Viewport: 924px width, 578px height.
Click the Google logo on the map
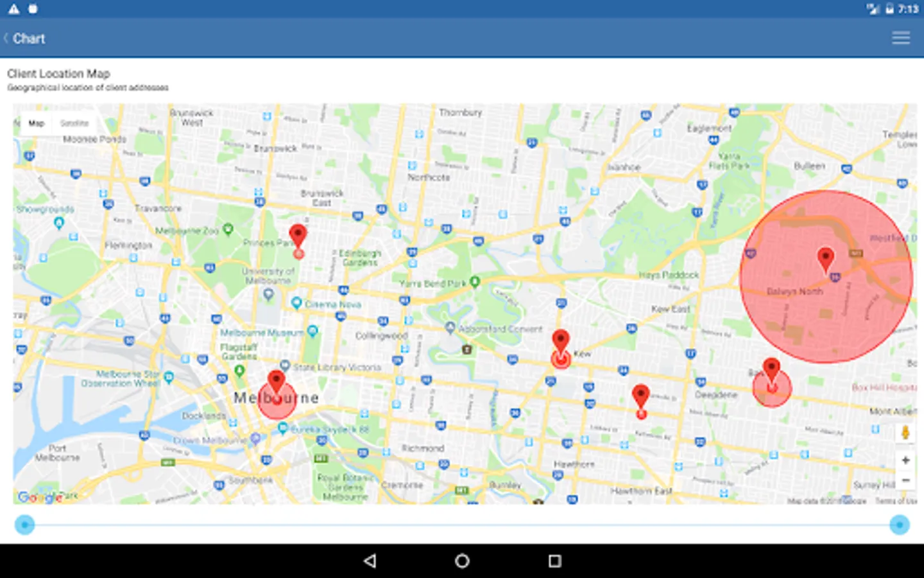click(x=38, y=496)
